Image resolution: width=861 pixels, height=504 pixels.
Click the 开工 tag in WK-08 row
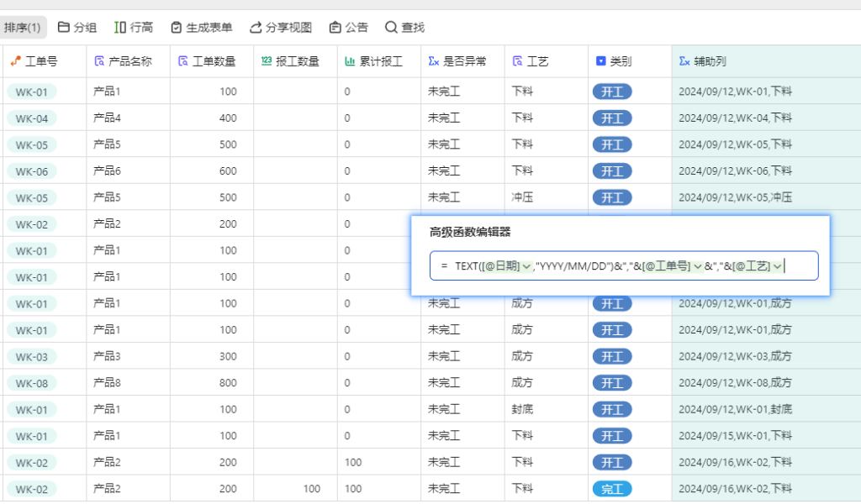pyautogui.click(x=612, y=383)
